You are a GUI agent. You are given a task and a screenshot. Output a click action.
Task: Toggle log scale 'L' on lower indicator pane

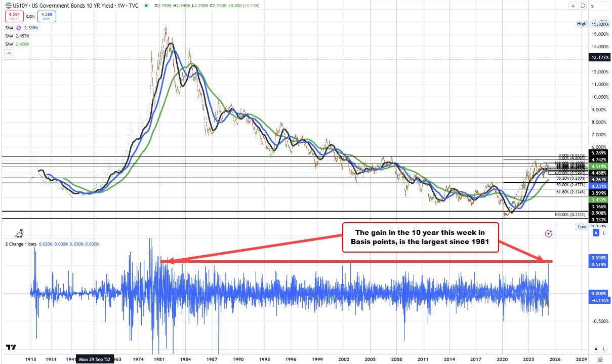604,349
